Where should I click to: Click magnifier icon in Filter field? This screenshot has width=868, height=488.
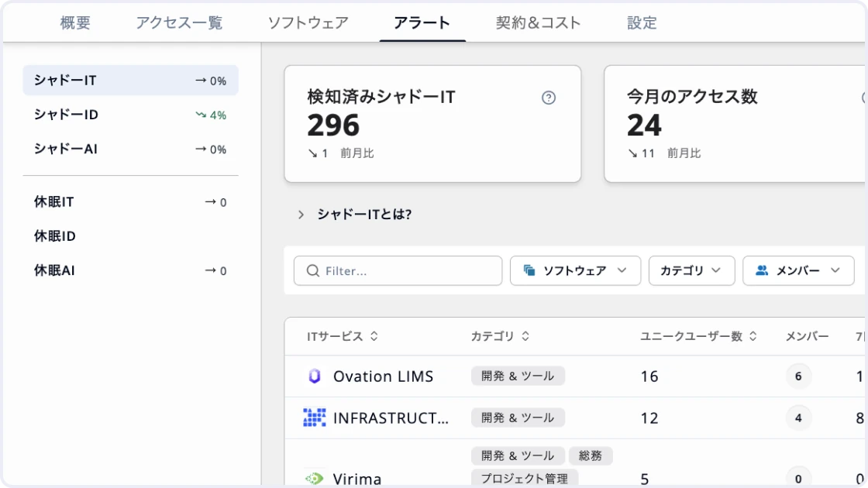[313, 270]
